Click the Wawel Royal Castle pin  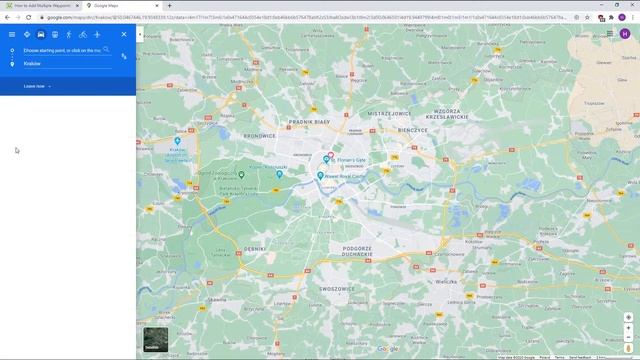pyautogui.click(x=320, y=176)
